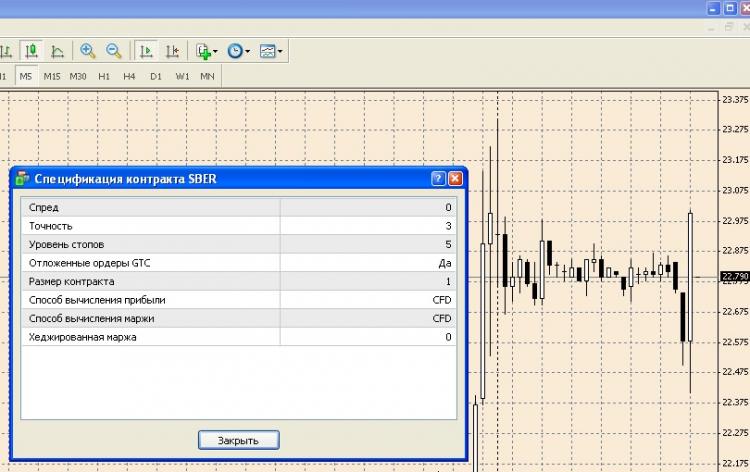This screenshot has width=750, height=472.
Task: Switch to W1 timeframe
Action: point(182,76)
